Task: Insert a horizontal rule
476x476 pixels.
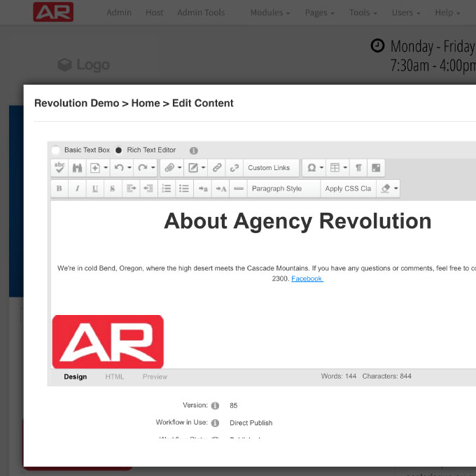Action: (x=239, y=188)
